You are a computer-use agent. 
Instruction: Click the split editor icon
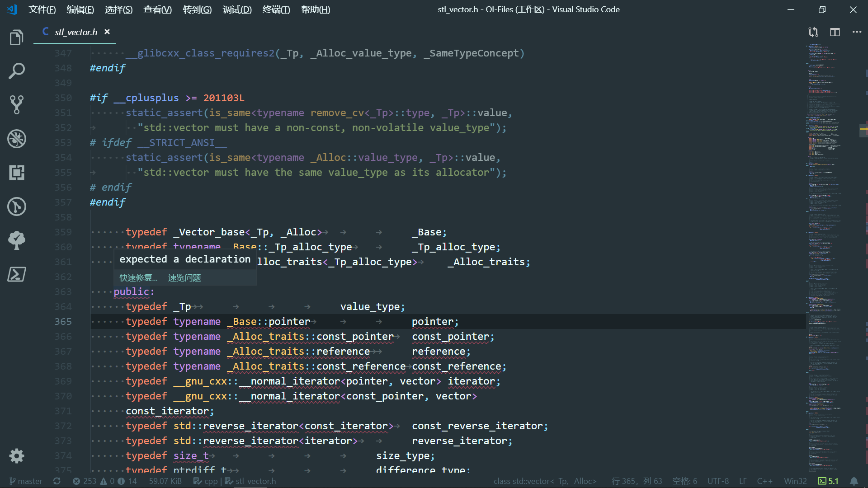click(x=835, y=32)
